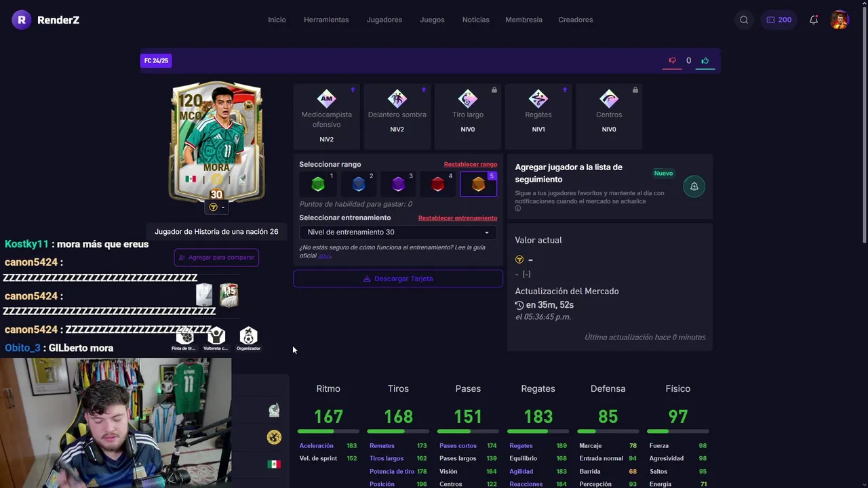The width and height of the screenshot is (868, 488).
Task: Click 'Jugador de Historia de una nación 26' label
Action: coord(216,231)
